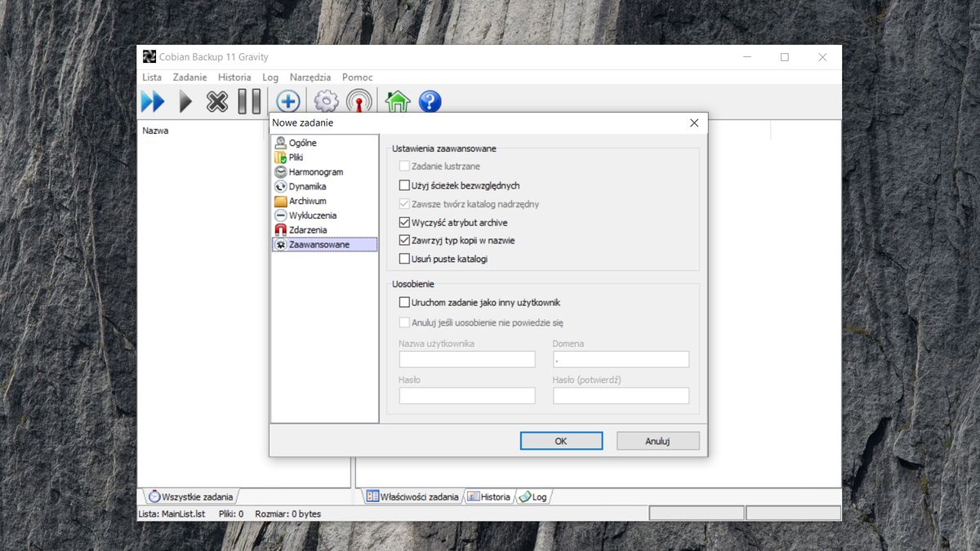Click the Run Task play arrow icon
Image resolution: width=980 pixels, height=551 pixels.
point(185,101)
